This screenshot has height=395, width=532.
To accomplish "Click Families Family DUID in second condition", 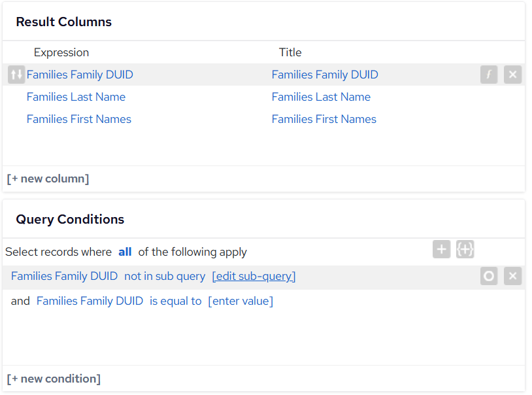I will pyautogui.click(x=90, y=301).
